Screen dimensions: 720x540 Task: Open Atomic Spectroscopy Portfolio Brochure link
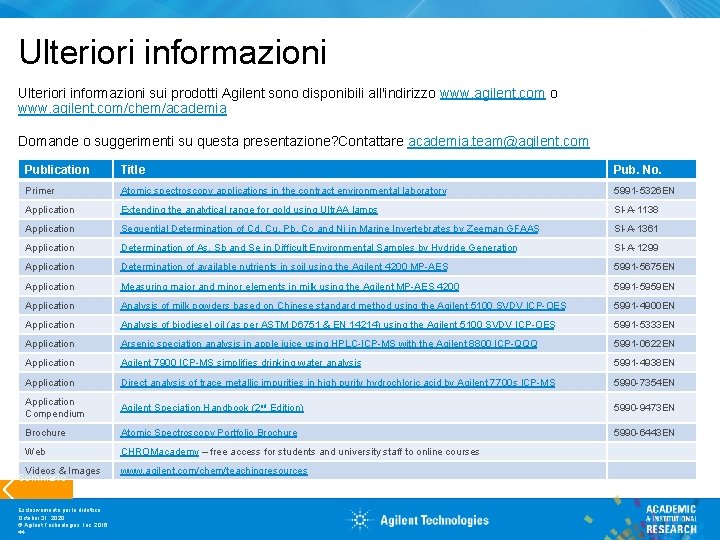tap(208, 433)
